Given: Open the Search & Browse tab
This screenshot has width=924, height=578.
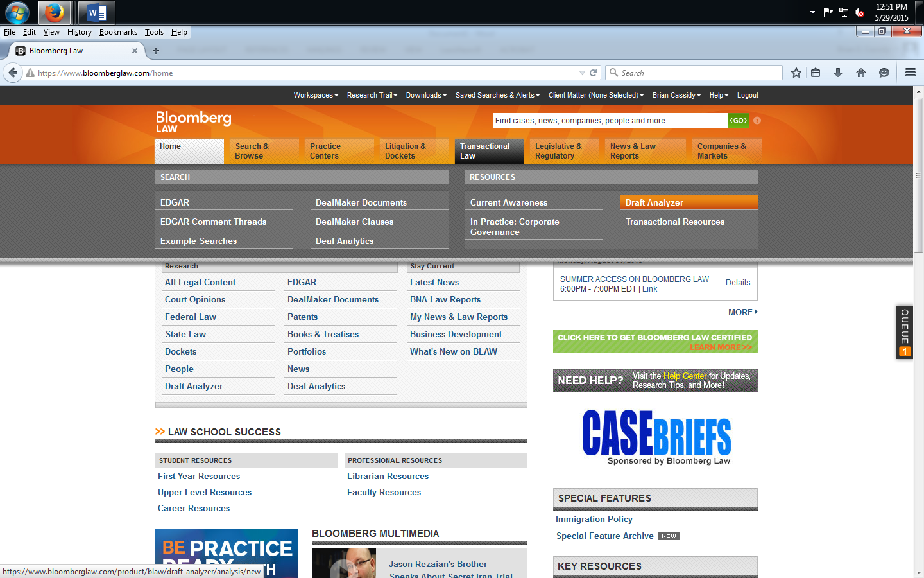Looking at the screenshot, I should [x=264, y=151].
